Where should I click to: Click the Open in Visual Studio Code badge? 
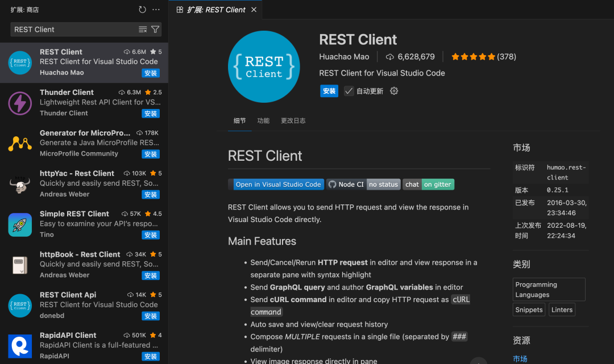tap(278, 184)
